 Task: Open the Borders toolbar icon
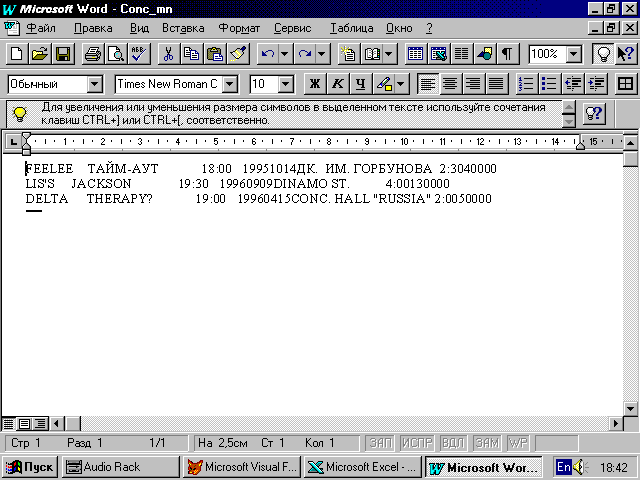(x=625, y=84)
